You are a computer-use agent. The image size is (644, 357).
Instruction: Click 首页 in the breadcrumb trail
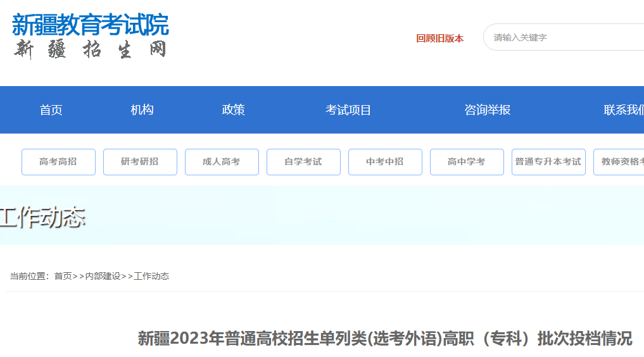click(63, 276)
